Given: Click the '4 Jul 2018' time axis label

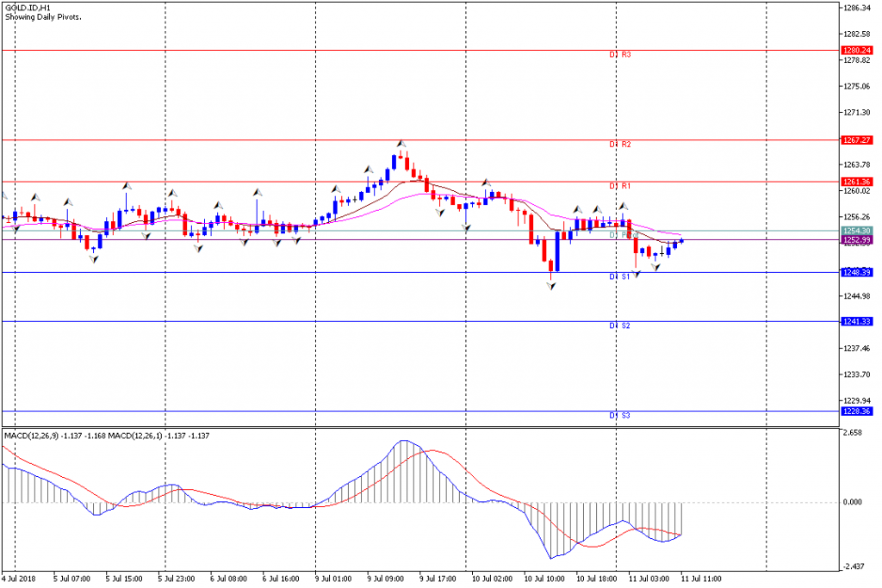Looking at the screenshot, I should pyautogui.click(x=19, y=579).
